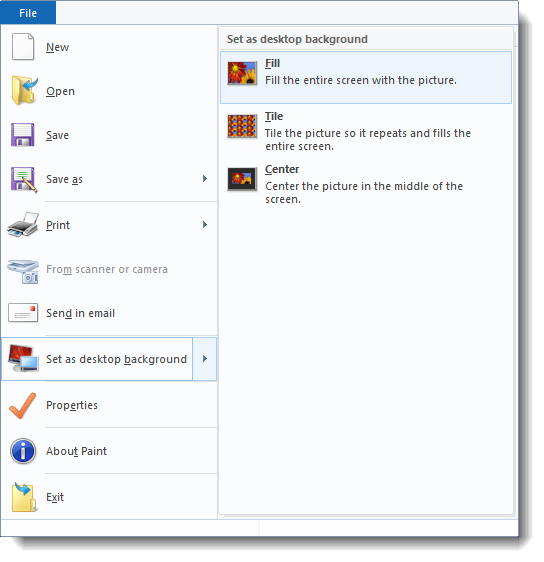Expand the Print submenu arrow
544x562 pixels.
coord(205,224)
